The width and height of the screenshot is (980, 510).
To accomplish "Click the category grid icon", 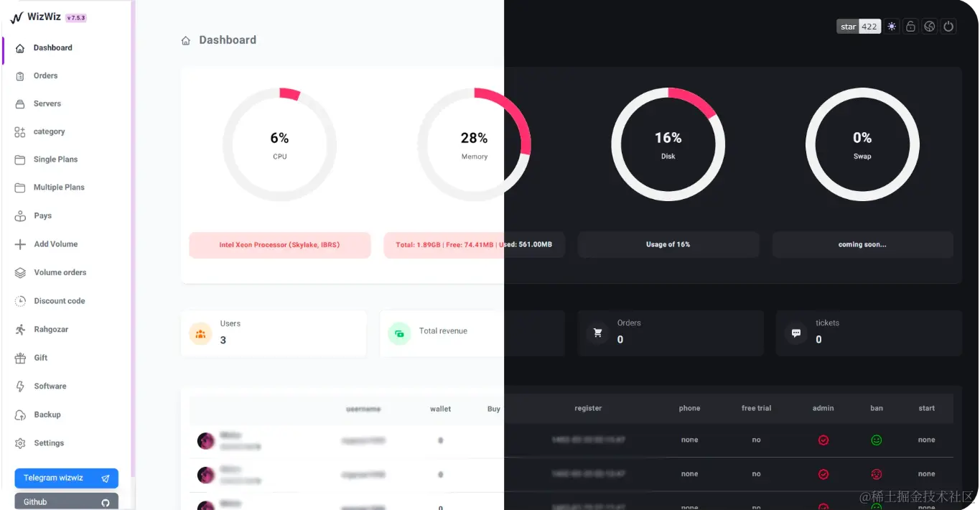I will click(20, 131).
